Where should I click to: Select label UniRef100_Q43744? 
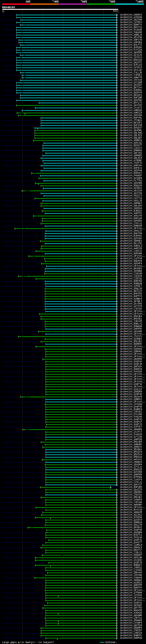[x=131, y=193]
